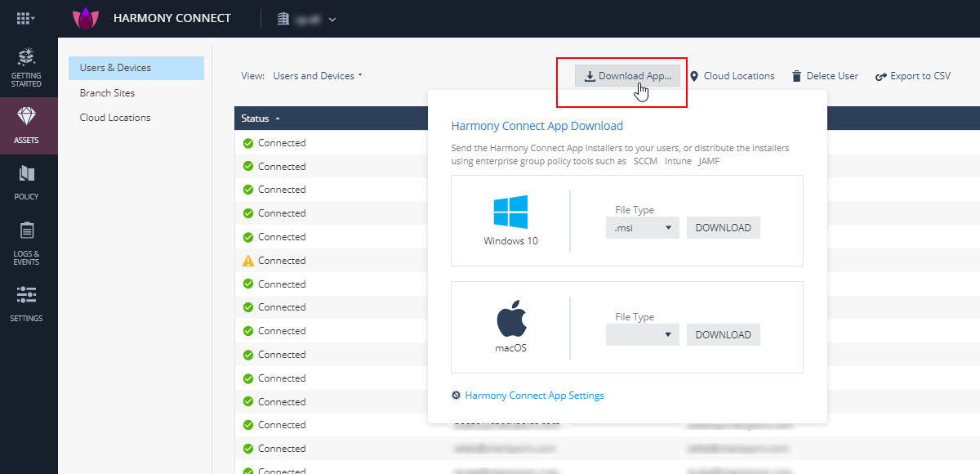Open Policy in the sidebar
Viewport: 980px width, 474px height.
26,182
